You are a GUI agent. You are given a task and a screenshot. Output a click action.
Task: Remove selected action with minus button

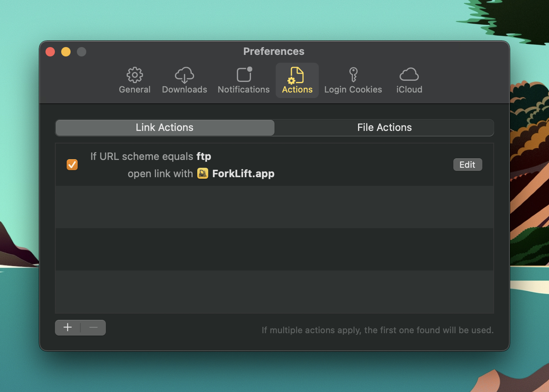coord(93,328)
